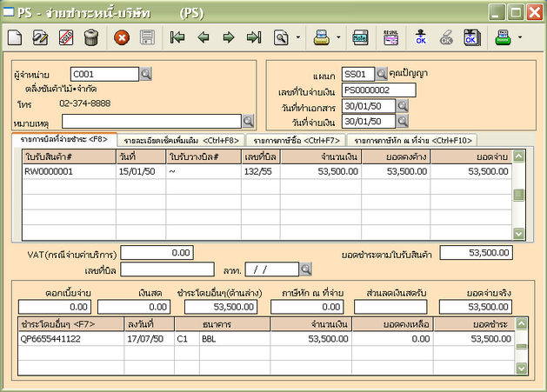Viewport: 547px width, 392px height.
Task: Click the Void document stamp icon
Action: [x=65, y=37]
